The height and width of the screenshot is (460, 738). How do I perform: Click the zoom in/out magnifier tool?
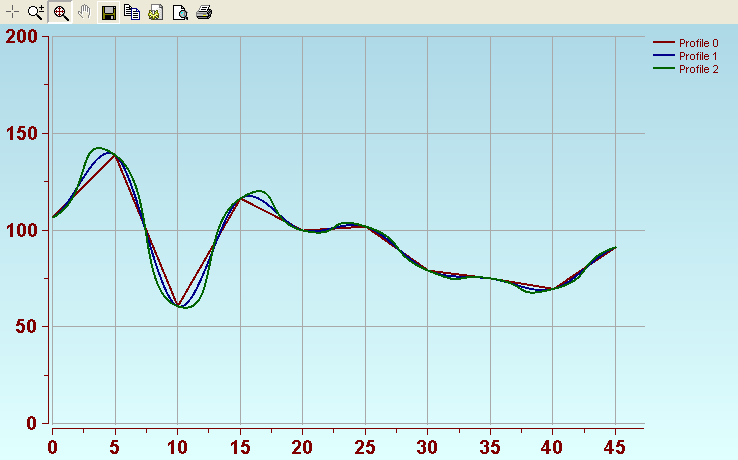tap(36, 12)
